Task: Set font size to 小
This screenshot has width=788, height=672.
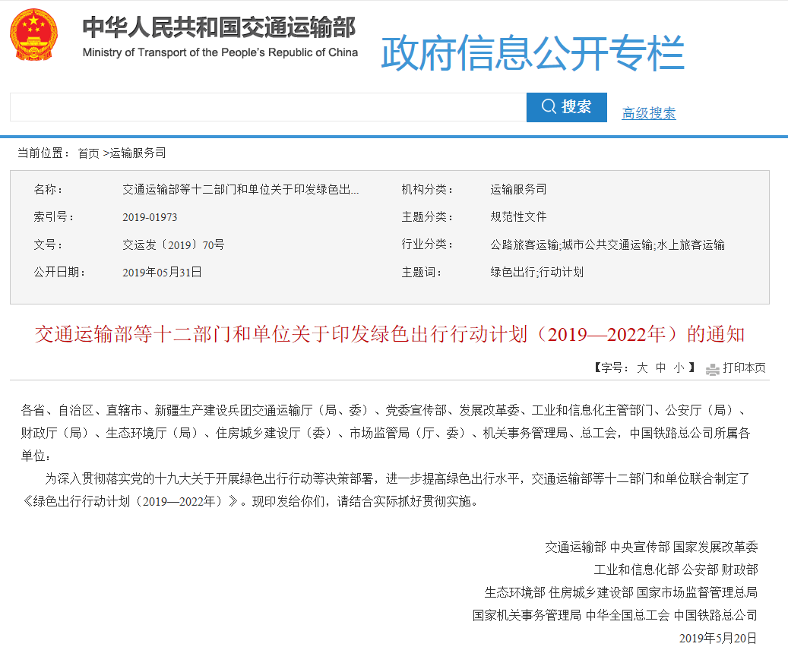Action: click(679, 368)
